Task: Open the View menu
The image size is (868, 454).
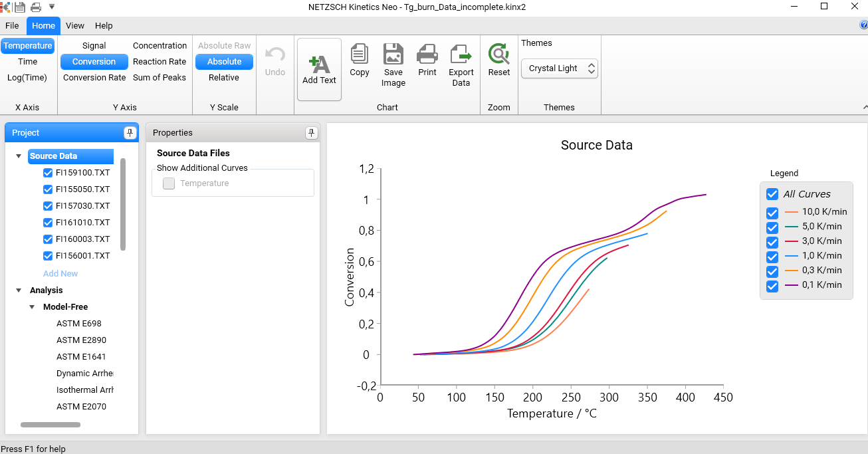Action: 74,25
